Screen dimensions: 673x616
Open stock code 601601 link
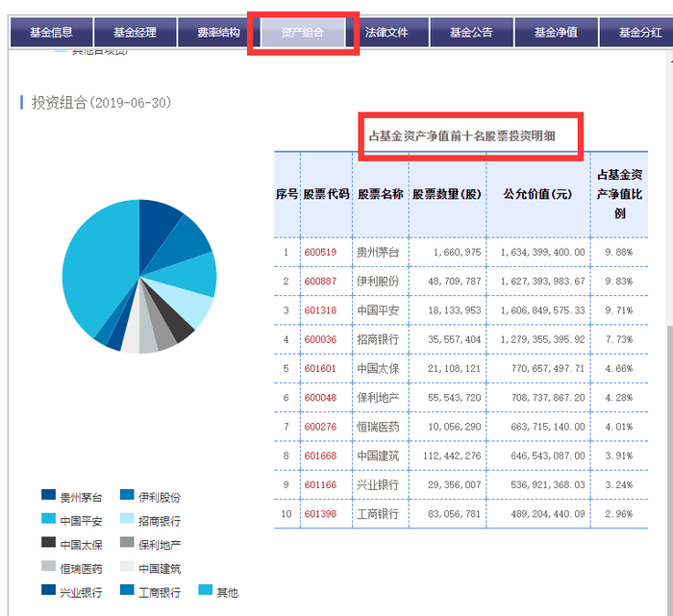(x=320, y=368)
